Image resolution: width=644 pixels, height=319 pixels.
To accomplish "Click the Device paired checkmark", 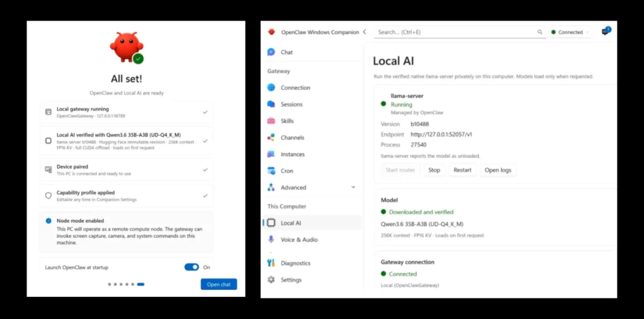I will click(x=206, y=169).
